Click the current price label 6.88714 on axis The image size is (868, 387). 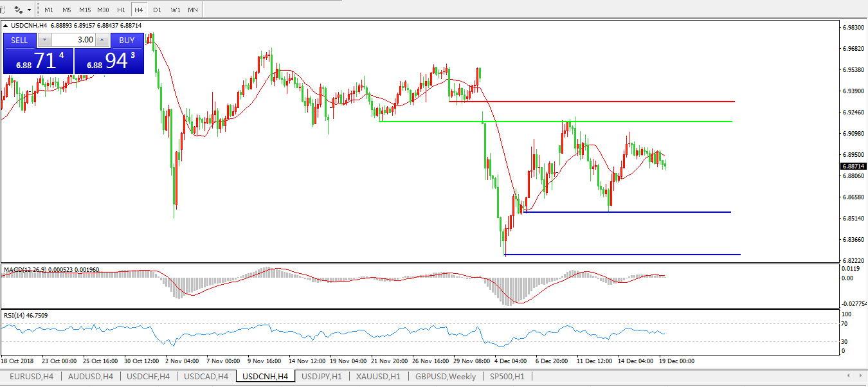coord(853,166)
